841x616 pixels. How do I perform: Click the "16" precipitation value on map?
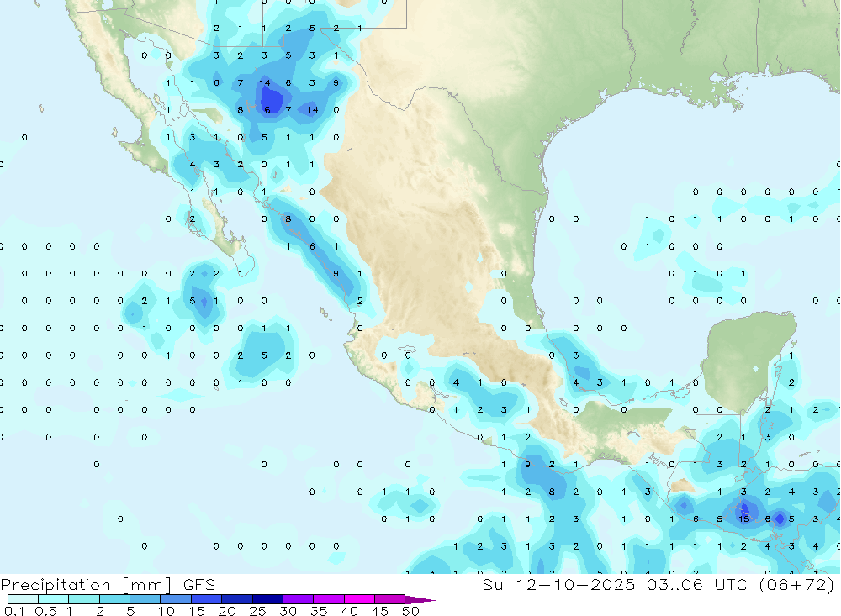click(264, 110)
